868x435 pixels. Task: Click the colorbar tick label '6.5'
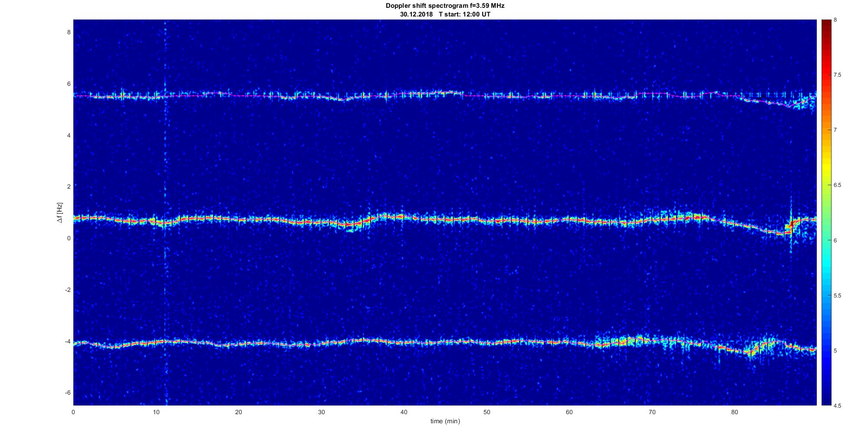tap(838, 185)
